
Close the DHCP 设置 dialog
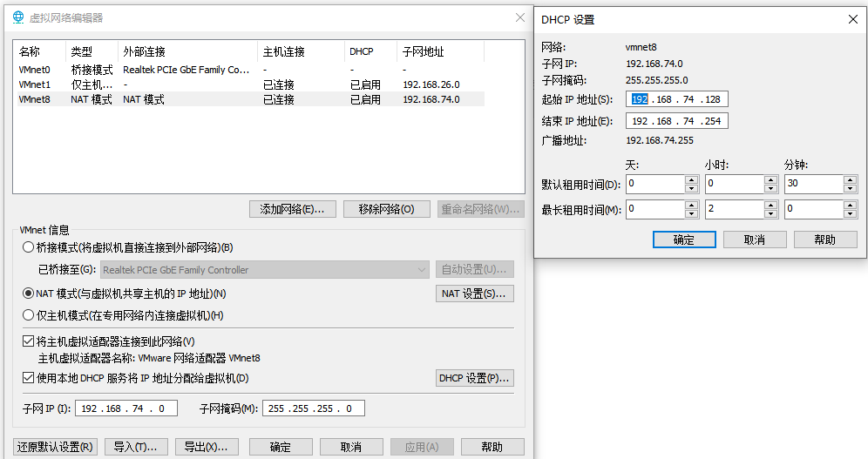click(853, 19)
